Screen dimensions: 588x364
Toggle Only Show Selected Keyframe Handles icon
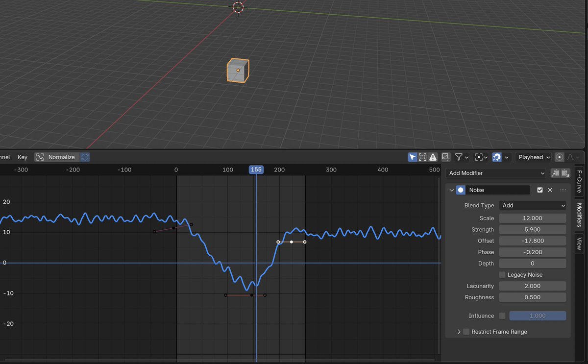click(x=423, y=157)
